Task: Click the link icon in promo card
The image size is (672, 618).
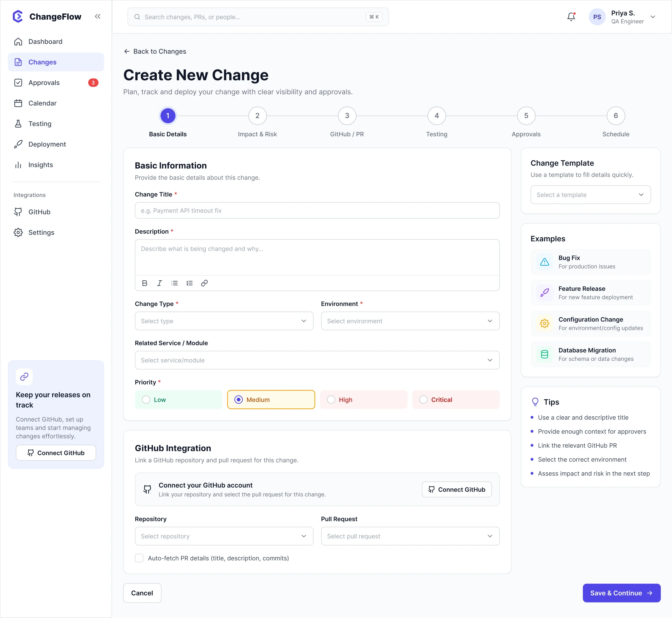Action: [x=24, y=377]
